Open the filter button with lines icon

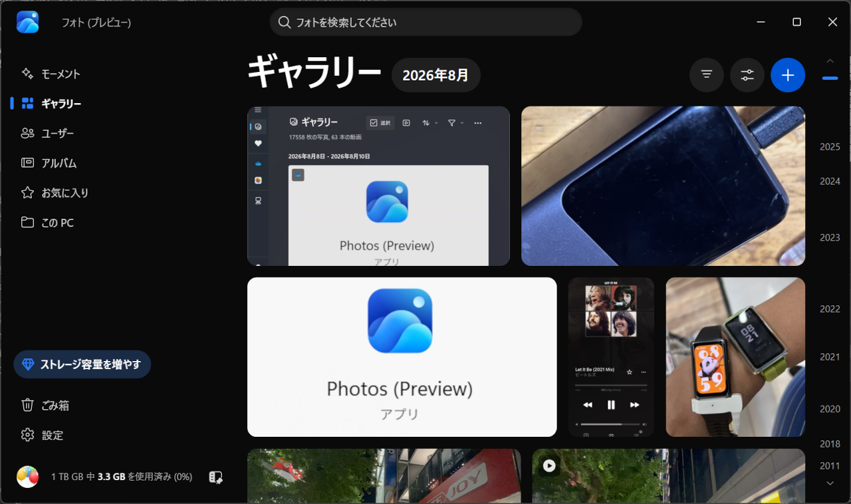tap(707, 75)
